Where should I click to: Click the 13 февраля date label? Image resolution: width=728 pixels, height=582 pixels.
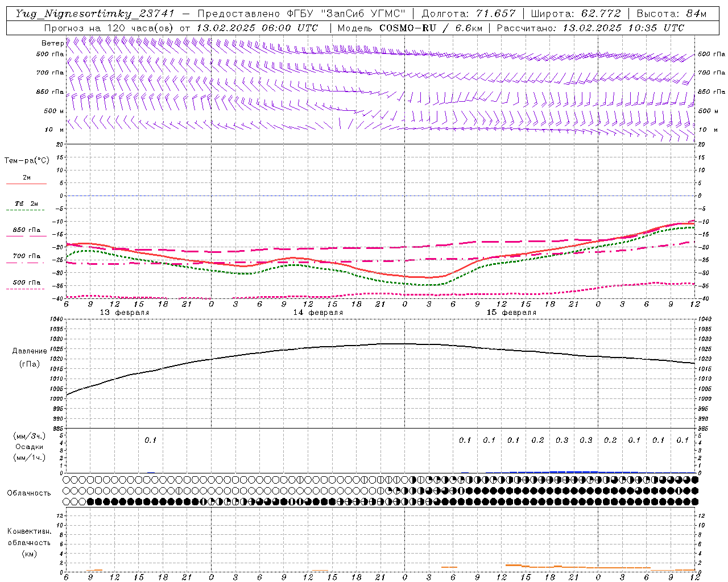click(x=125, y=313)
